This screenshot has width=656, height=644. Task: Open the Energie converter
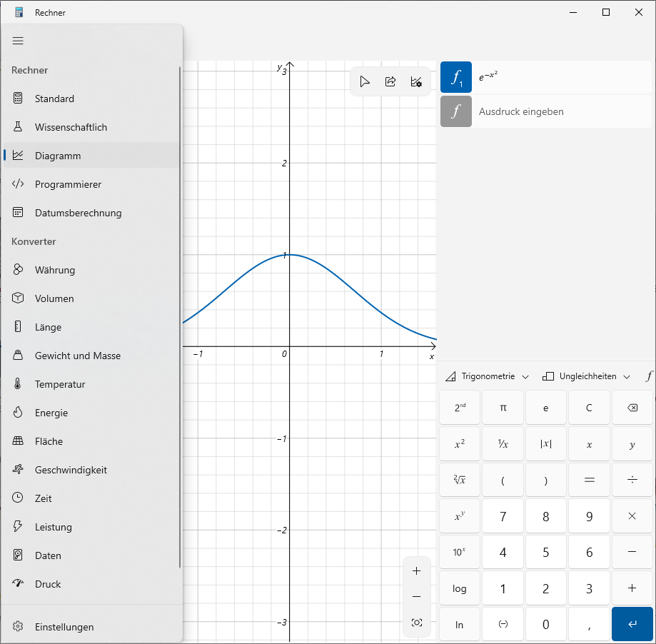91,413
